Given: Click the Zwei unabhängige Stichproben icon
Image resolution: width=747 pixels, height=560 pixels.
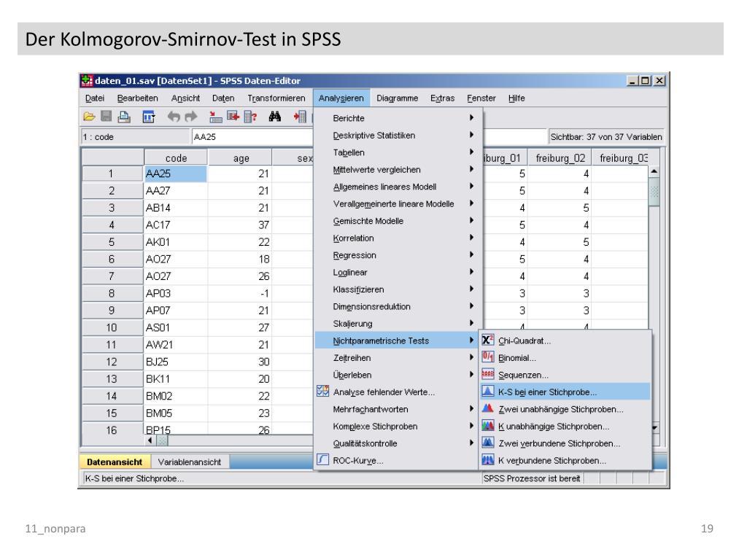Looking at the screenshot, I should click(x=488, y=408).
